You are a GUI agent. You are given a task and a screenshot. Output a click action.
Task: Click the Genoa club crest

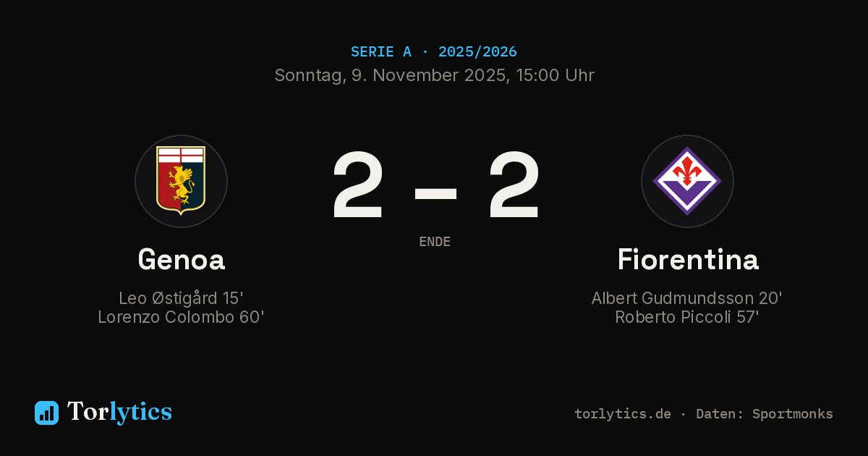pos(181,181)
